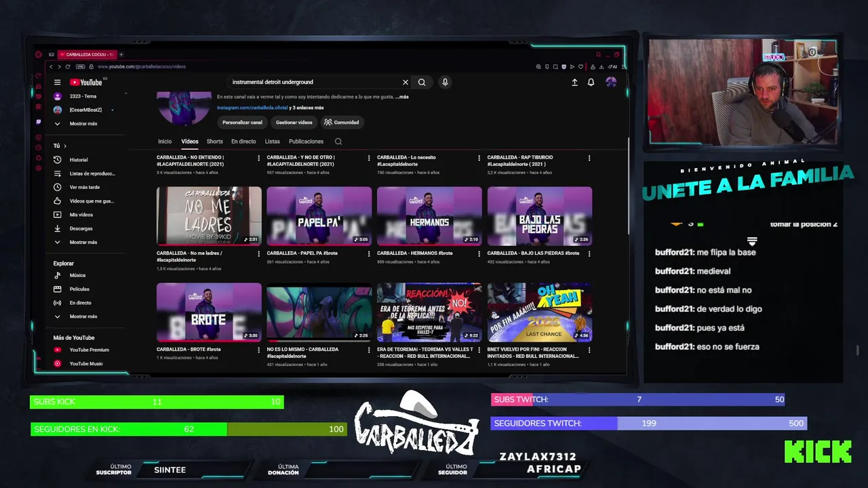Image resolution: width=868 pixels, height=488 pixels.
Task: Click the browser forward arrow
Action: point(59,66)
